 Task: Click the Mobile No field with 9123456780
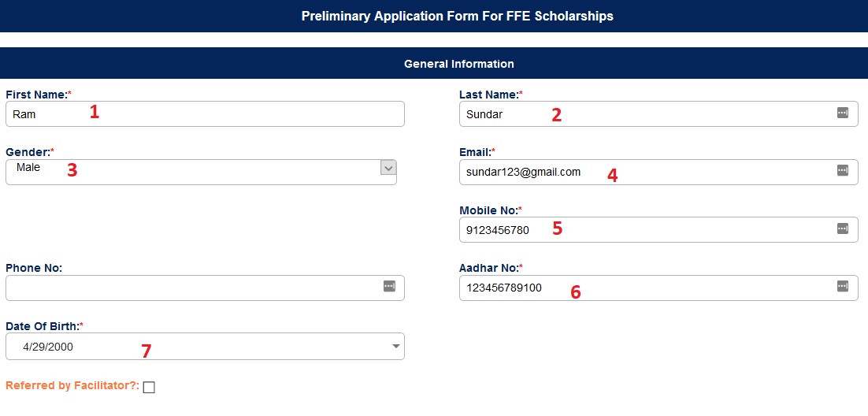pos(646,230)
